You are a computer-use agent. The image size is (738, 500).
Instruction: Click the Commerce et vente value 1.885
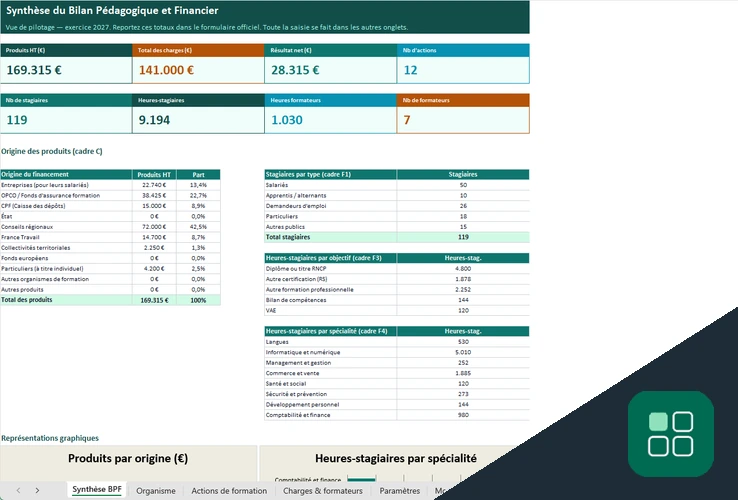pos(463,373)
